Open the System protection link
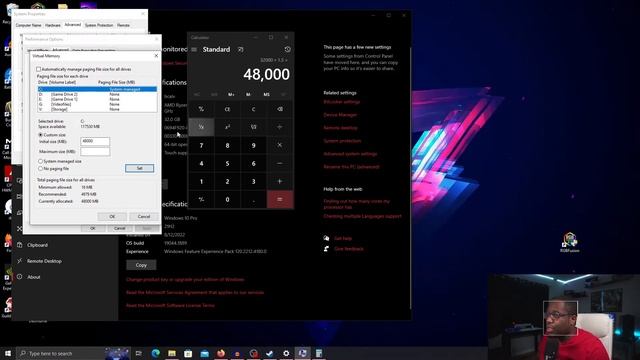This screenshot has height=360, width=640. click(x=342, y=141)
